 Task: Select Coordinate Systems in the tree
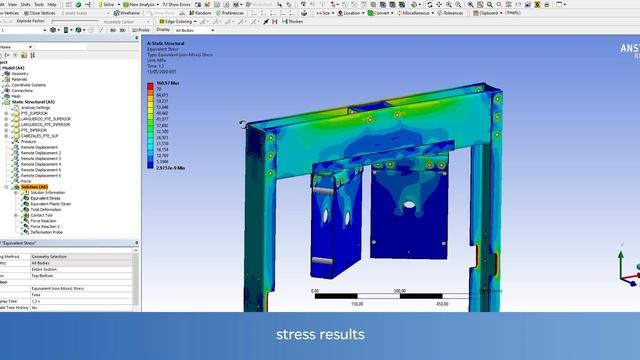click(x=29, y=85)
